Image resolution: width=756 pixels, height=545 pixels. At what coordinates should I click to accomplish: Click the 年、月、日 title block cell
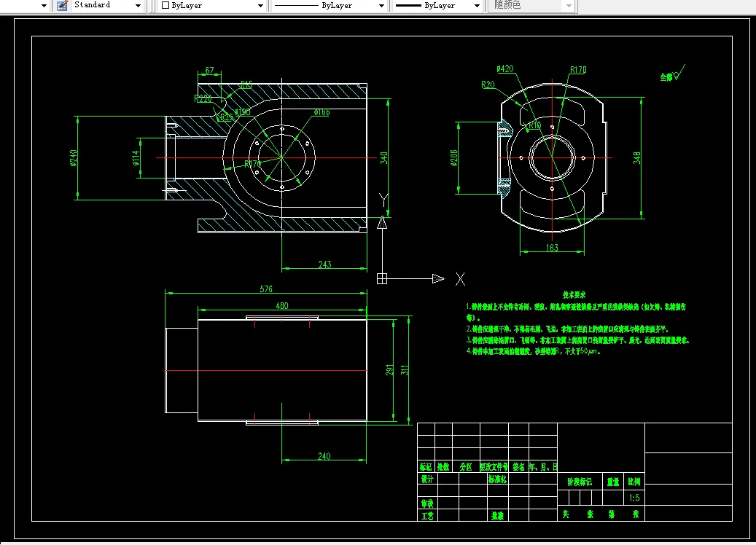click(x=543, y=466)
